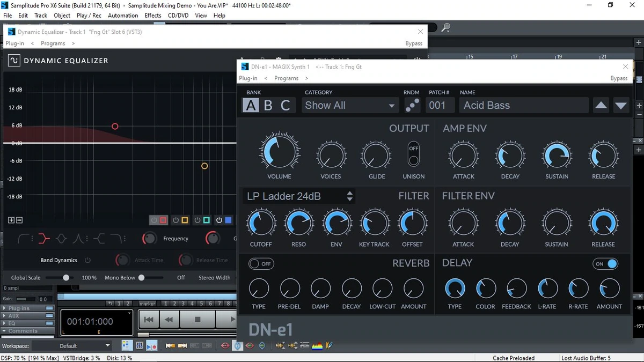The image size is (644, 362).
Task: Click the Acid Bass patch name field
Action: [x=524, y=106]
